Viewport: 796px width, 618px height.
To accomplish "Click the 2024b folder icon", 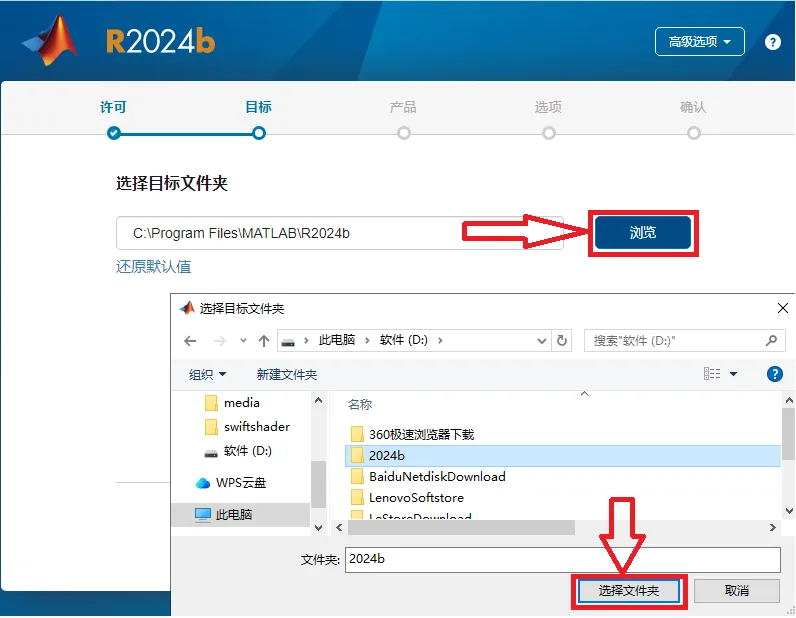I will (357, 456).
